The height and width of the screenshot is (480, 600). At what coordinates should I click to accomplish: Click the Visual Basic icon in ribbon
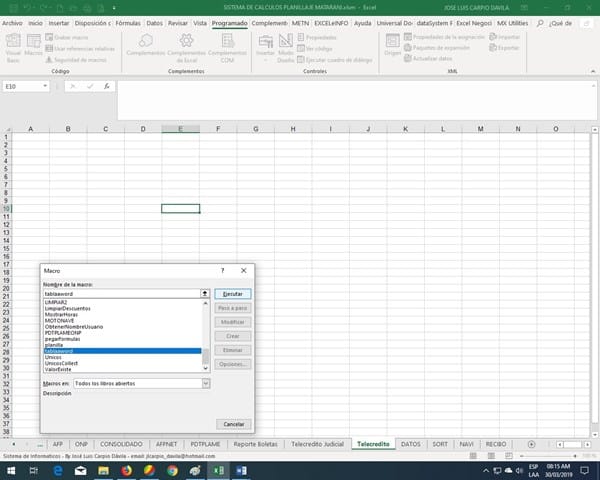(x=15, y=44)
